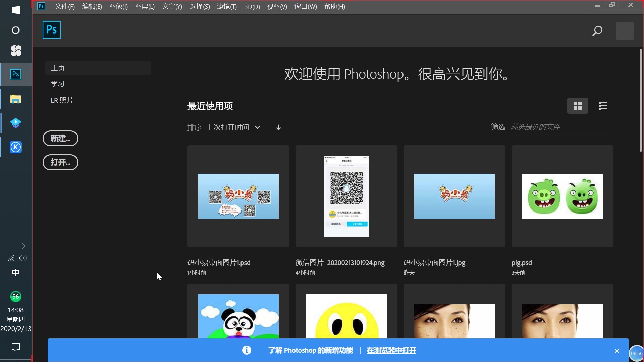Open the 窗口(W) menu

pyautogui.click(x=305, y=7)
